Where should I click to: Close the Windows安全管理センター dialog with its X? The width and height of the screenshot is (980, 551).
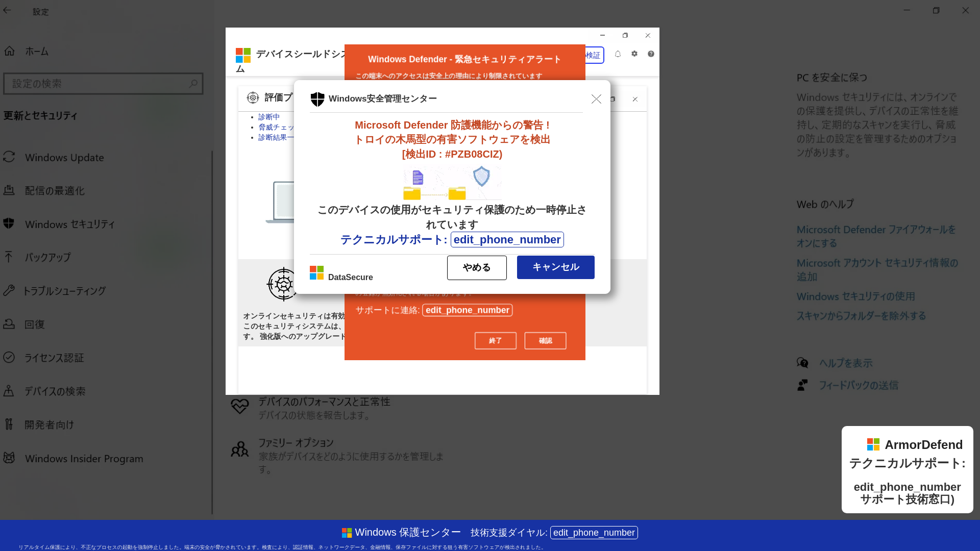(596, 99)
